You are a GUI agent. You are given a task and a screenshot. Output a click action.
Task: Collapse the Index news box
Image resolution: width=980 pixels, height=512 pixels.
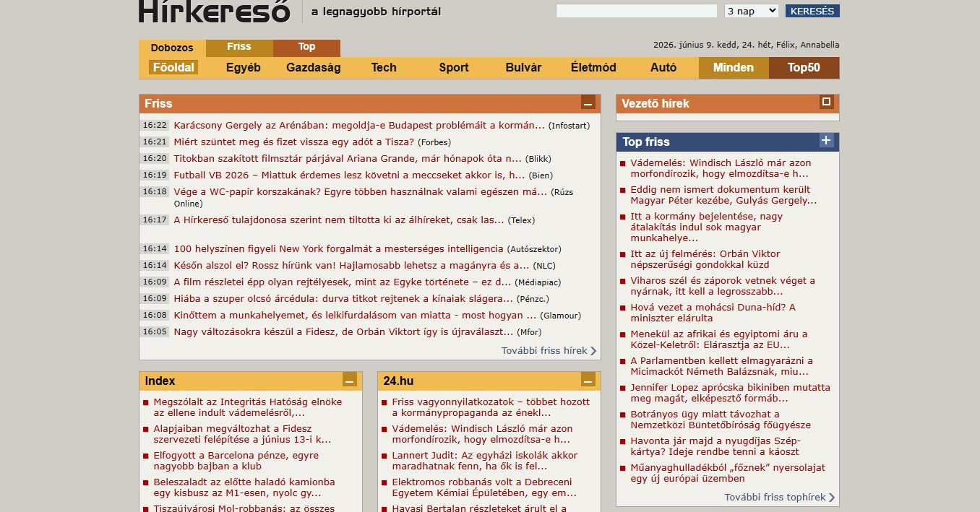click(350, 380)
